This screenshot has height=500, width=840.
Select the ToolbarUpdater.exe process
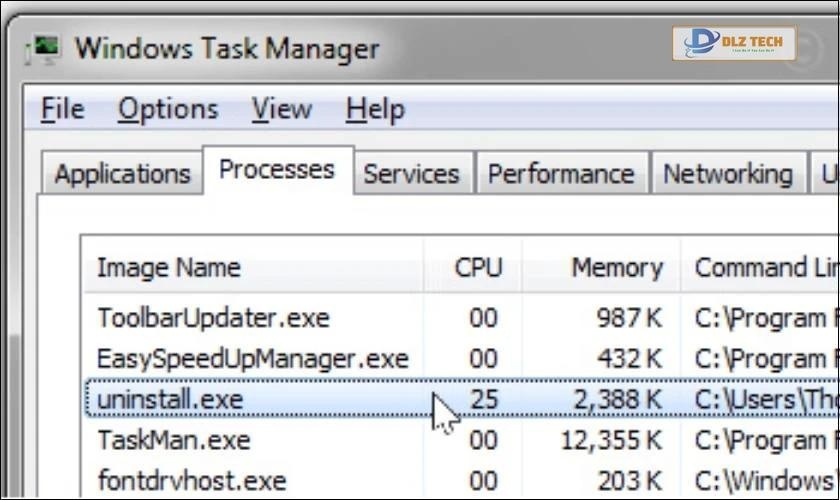(x=213, y=318)
